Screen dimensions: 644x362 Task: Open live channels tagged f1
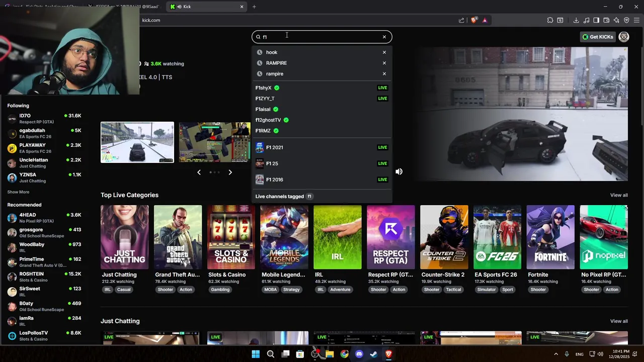point(322,197)
